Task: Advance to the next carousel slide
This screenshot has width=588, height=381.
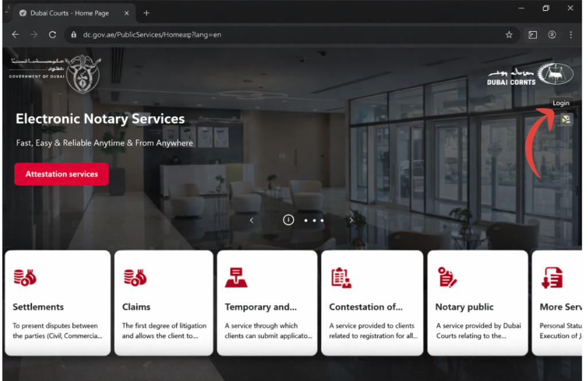Action: 351,220
